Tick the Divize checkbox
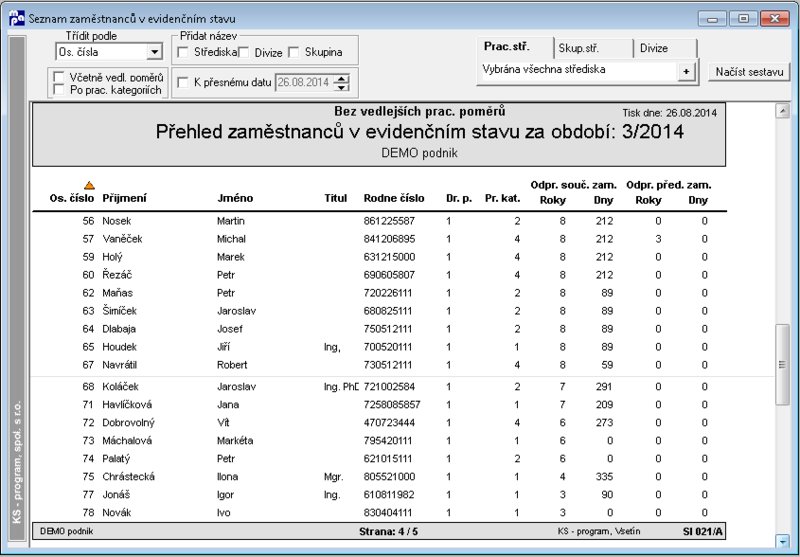 pyautogui.click(x=243, y=52)
